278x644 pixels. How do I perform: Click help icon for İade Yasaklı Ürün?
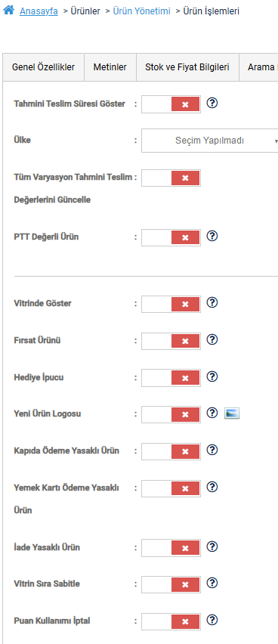point(212,546)
